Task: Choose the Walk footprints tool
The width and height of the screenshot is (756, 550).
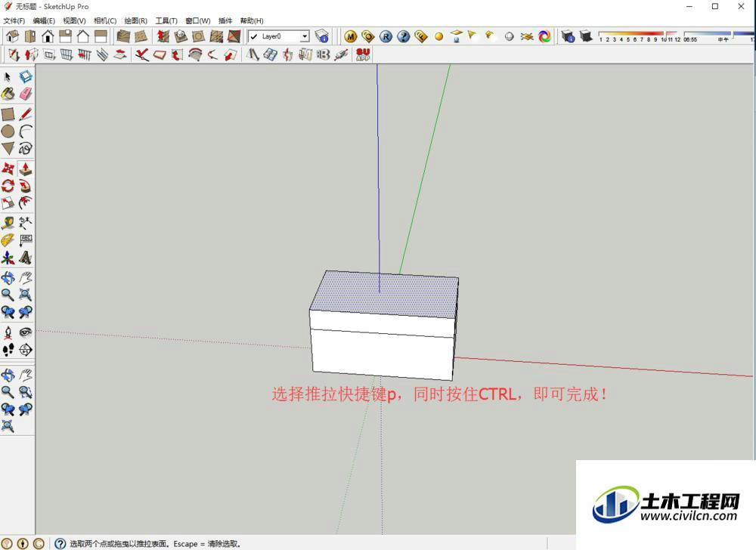Action: [8, 350]
